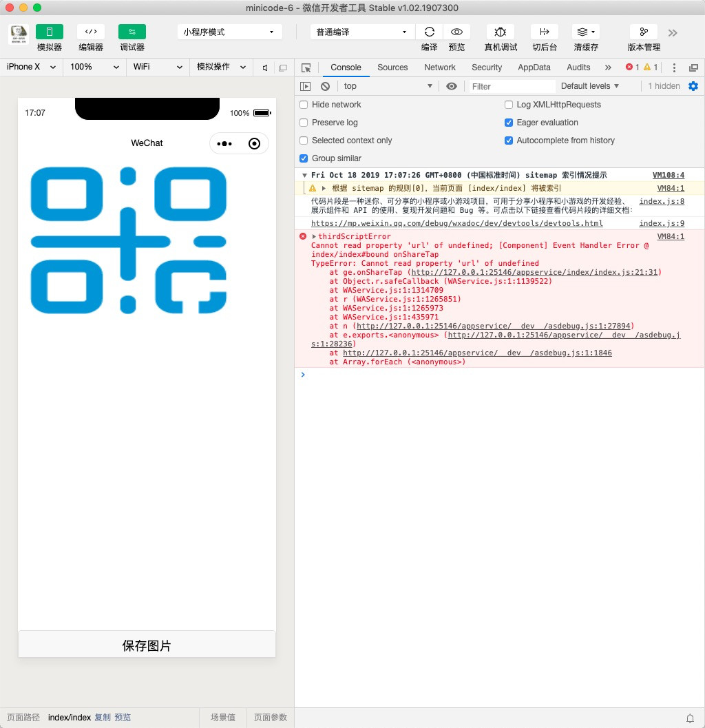This screenshot has height=728, width=705.
Task: Open the Default levels dropdown
Action: [590, 86]
